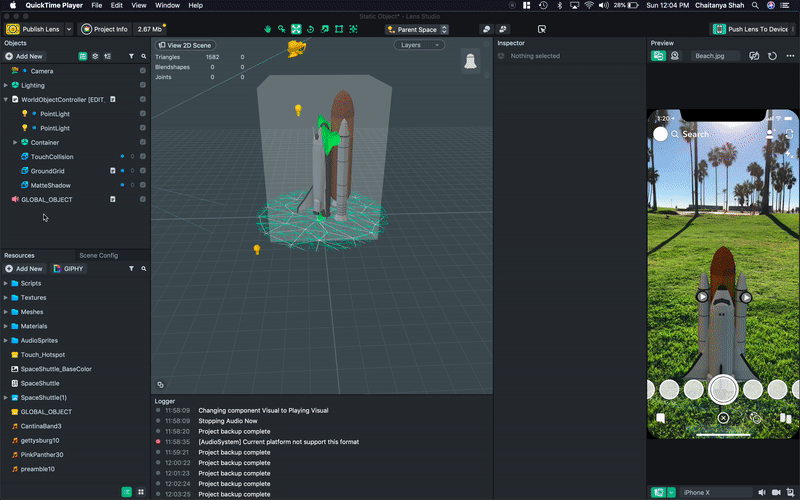The width and height of the screenshot is (800, 500).
Task: Toggle second PointLight enabled checkbox
Action: point(143,128)
